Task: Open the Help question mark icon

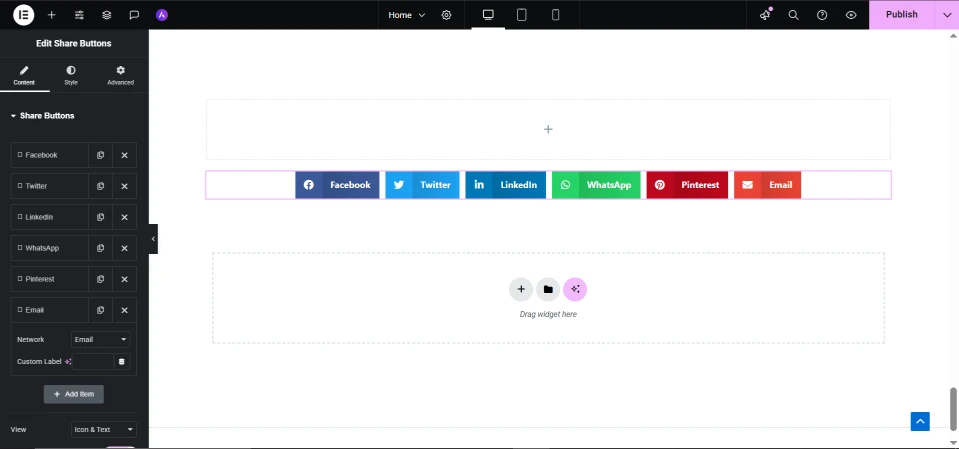Action: tap(822, 15)
